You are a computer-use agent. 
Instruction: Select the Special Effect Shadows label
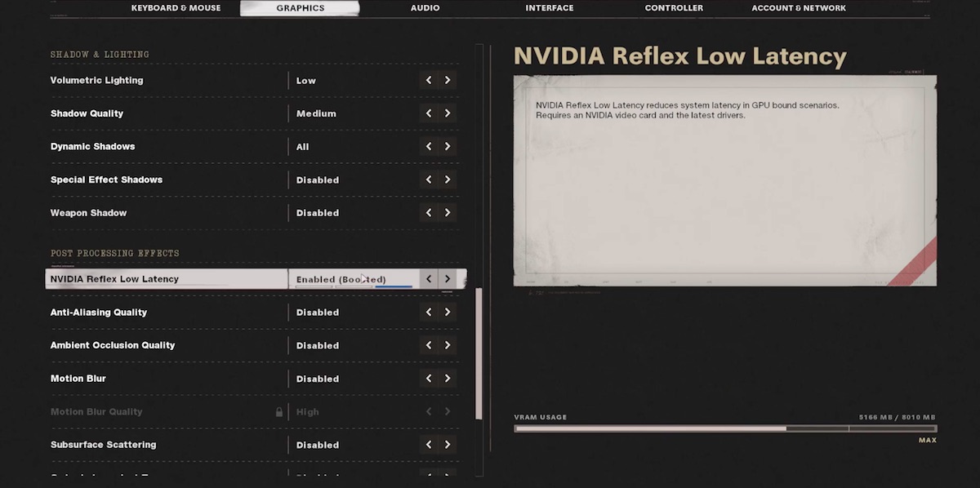click(106, 180)
